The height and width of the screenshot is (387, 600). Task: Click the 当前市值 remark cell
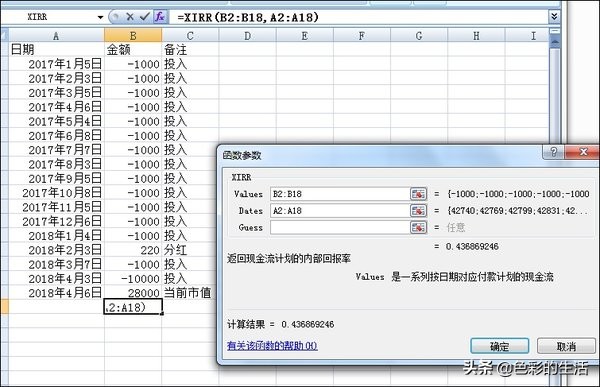coord(190,293)
